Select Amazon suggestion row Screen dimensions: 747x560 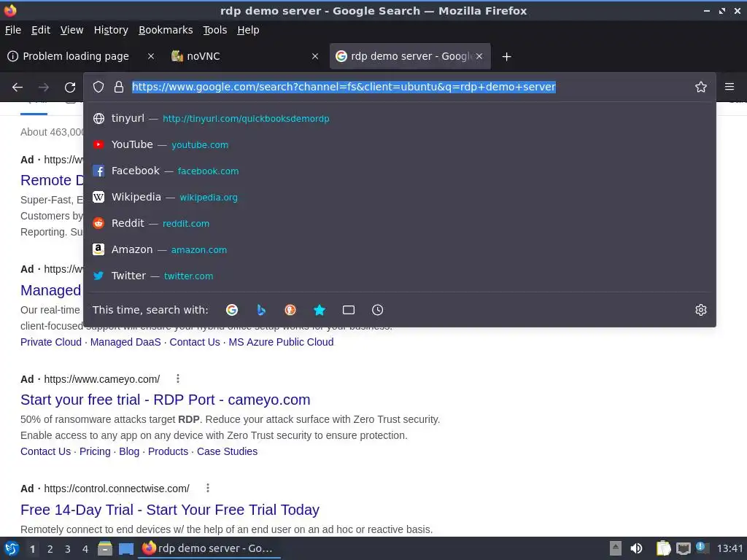tap(400, 249)
